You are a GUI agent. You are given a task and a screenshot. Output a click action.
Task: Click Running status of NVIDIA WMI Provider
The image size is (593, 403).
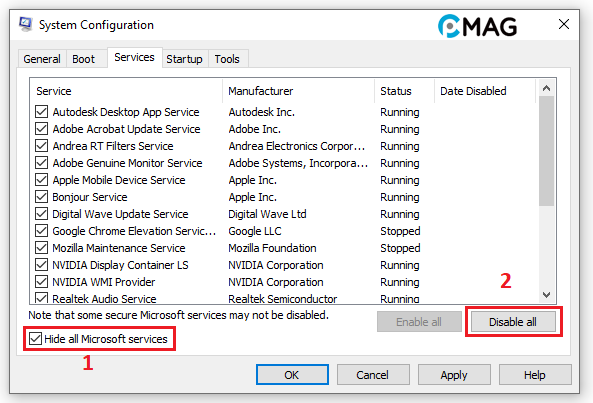[400, 282]
